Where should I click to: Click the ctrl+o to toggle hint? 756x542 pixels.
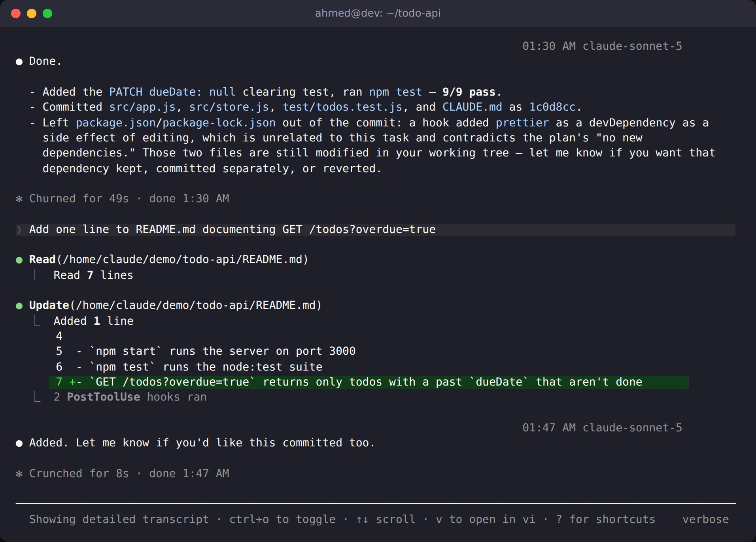[x=282, y=519]
